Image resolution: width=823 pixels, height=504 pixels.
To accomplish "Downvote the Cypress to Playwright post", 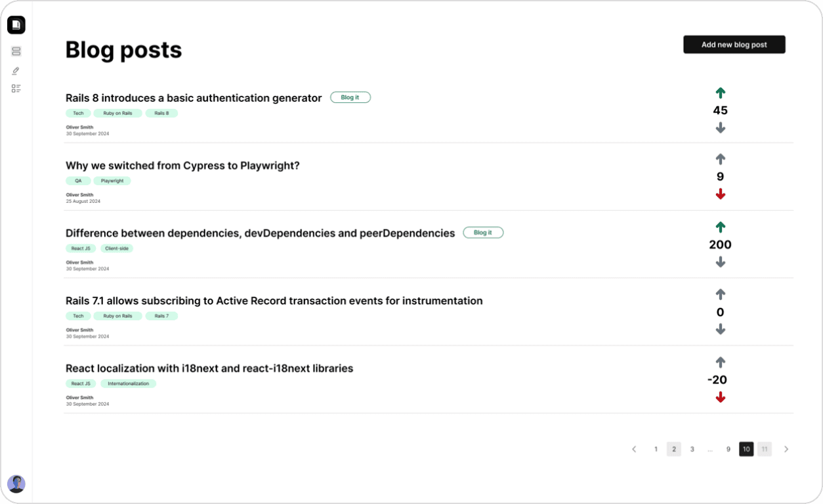I will [720, 194].
